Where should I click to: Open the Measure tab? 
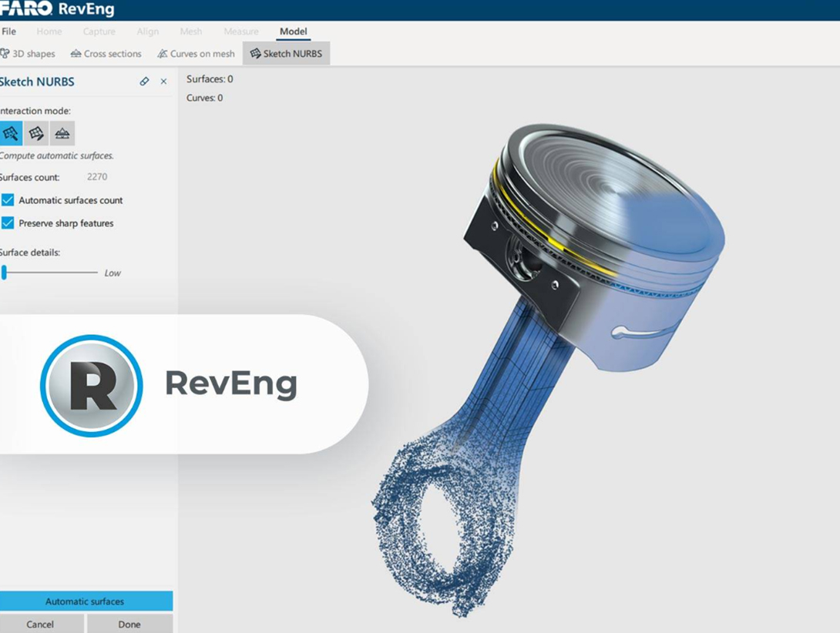(240, 32)
